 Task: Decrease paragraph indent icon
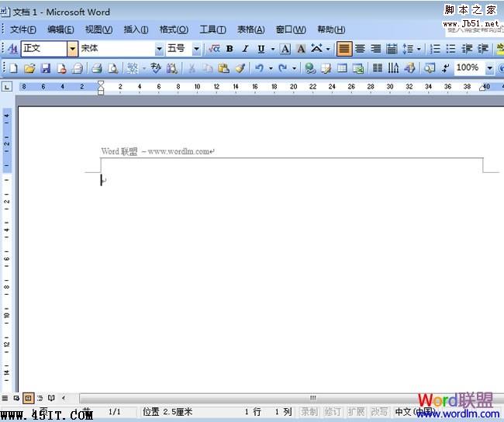coord(467,49)
